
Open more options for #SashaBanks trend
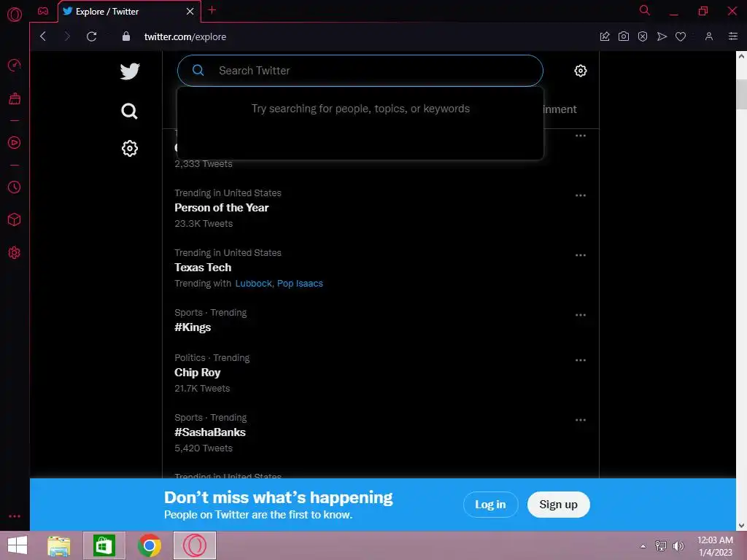(x=580, y=420)
